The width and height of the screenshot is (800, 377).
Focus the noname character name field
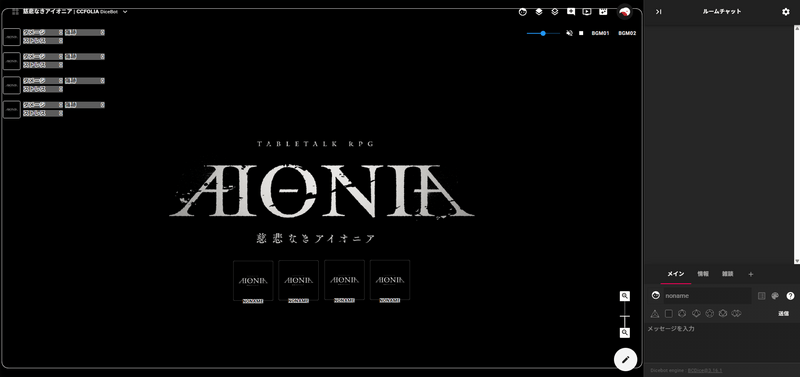click(x=707, y=296)
